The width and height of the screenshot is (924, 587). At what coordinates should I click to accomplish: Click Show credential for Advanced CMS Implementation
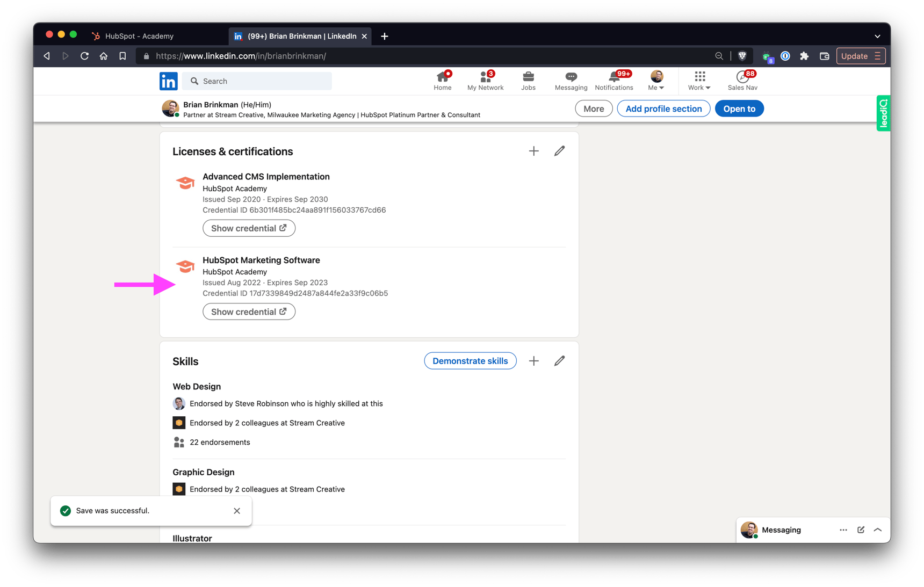click(249, 228)
